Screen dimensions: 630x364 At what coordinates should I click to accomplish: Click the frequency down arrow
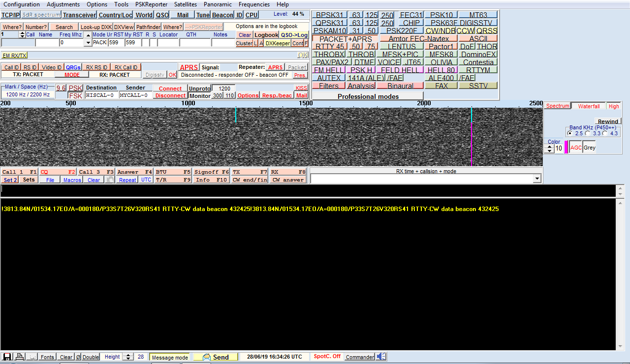click(x=88, y=43)
